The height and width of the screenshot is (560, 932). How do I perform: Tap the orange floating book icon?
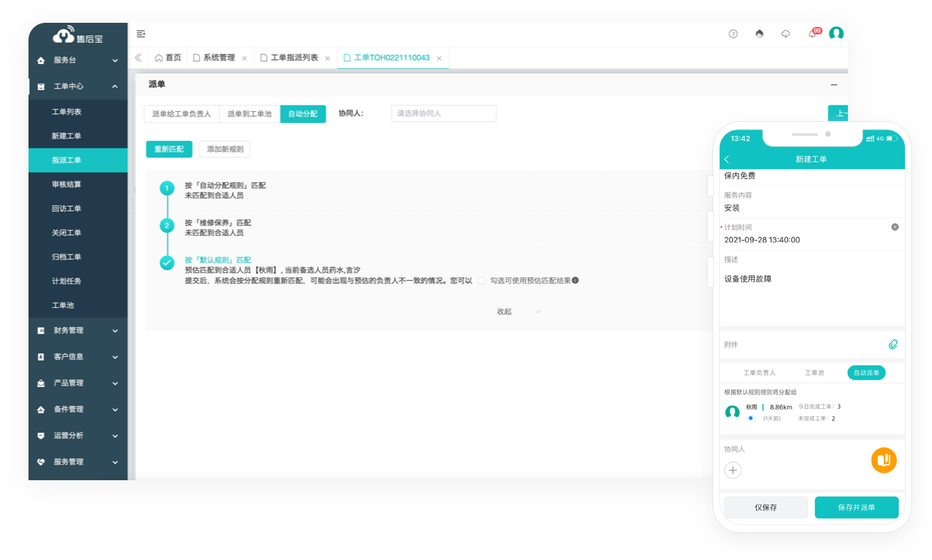(x=884, y=460)
